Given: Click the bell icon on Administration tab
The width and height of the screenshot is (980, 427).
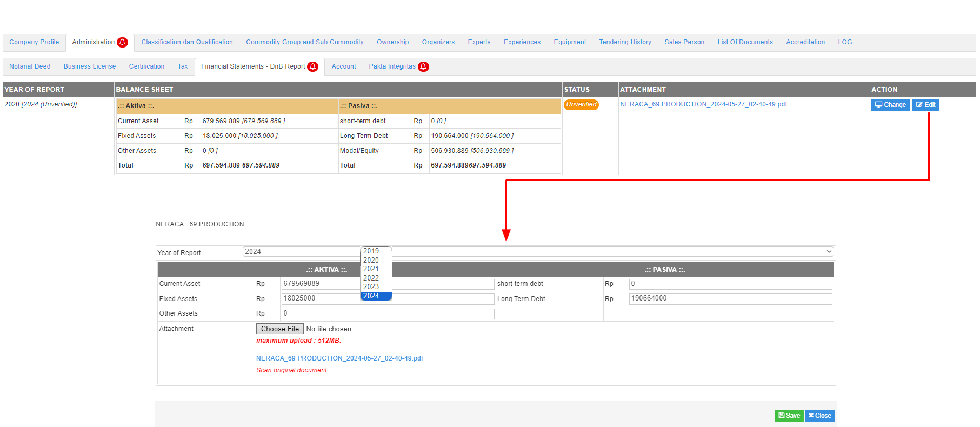Looking at the screenshot, I should (123, 42).
